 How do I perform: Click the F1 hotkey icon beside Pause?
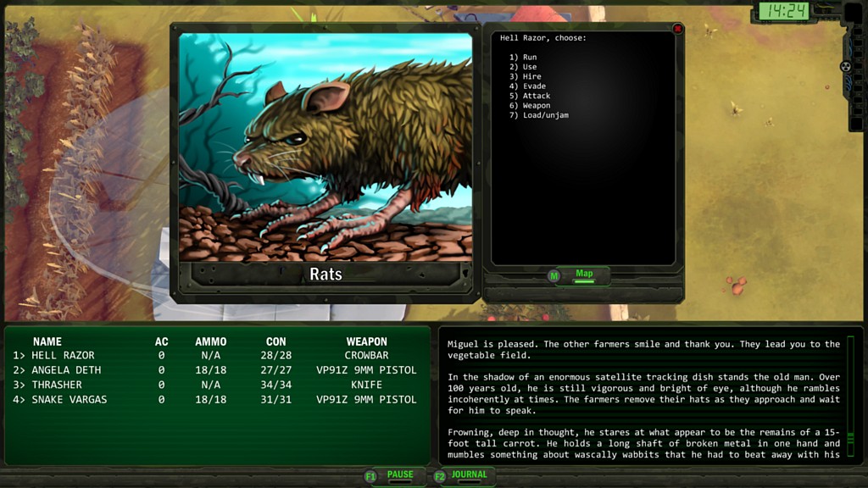point(370,477)
